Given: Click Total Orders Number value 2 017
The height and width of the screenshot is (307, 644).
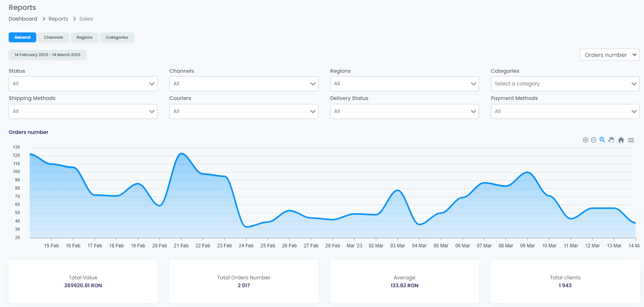Looking at the screenshot, I should click(244, 285).
